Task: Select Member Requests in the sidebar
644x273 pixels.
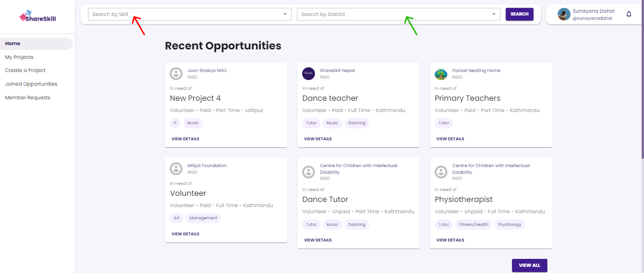Action: tap(28, 97)
